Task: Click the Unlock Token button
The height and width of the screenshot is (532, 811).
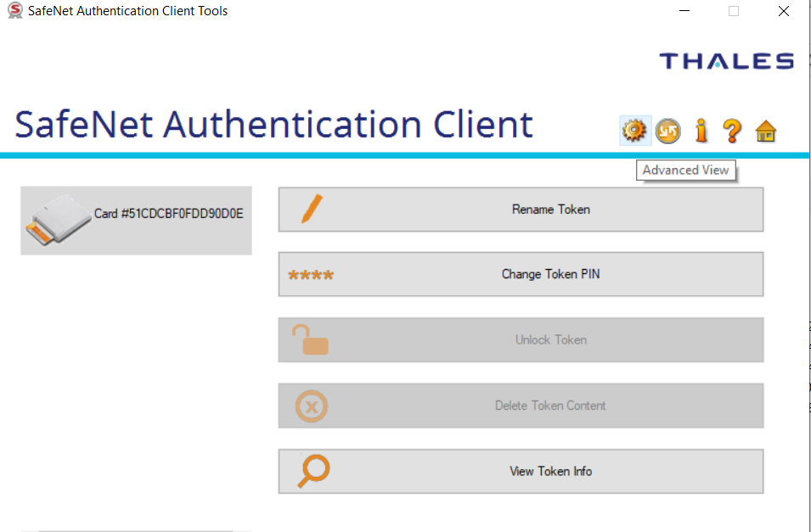Action: click(521, 339)
